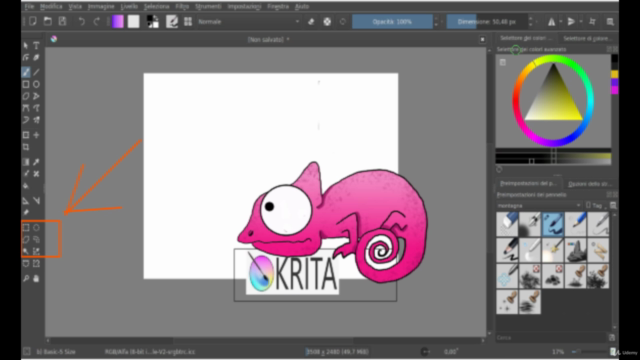
Task: Click the Opacità 100% slider
Action: (392, 22)
